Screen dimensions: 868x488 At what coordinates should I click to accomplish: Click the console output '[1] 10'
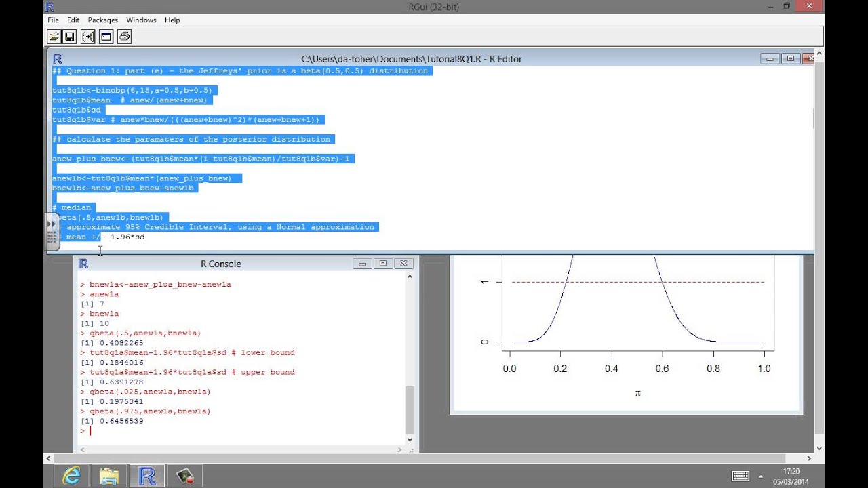click(x=94, y=323)
